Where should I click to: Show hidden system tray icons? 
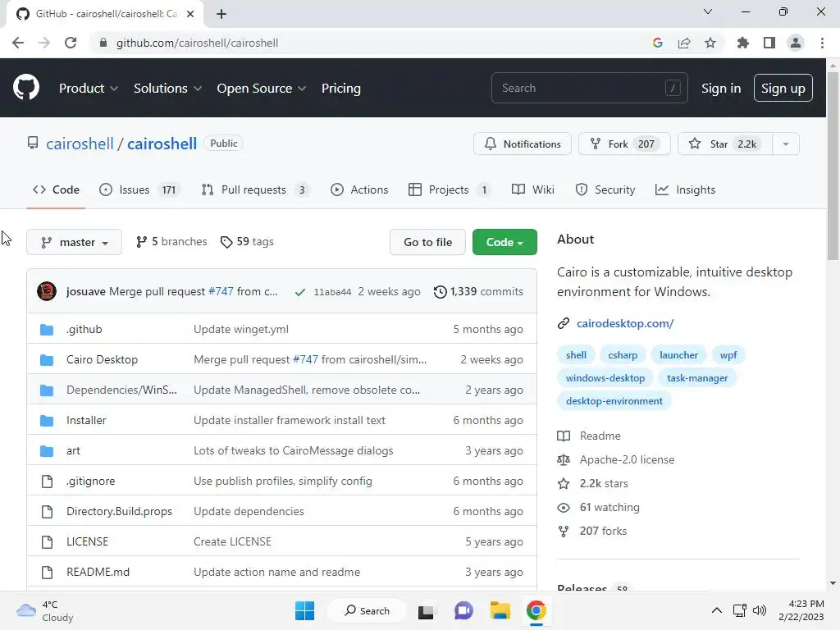(x=716, y=610)
